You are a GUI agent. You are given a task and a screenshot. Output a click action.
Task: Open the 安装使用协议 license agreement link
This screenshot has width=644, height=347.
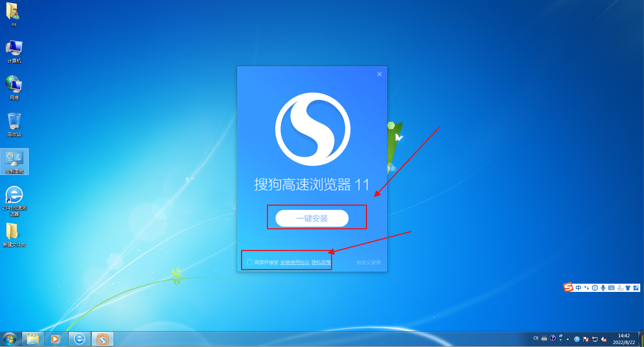pos(295,262)
